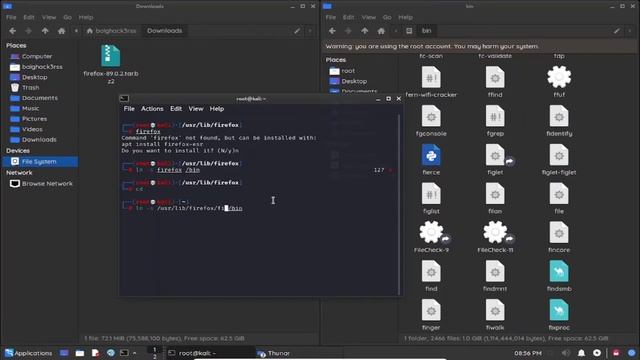Click edit path pencil in bin window
The height and width of the screenshot is (360, 640).
617,31
